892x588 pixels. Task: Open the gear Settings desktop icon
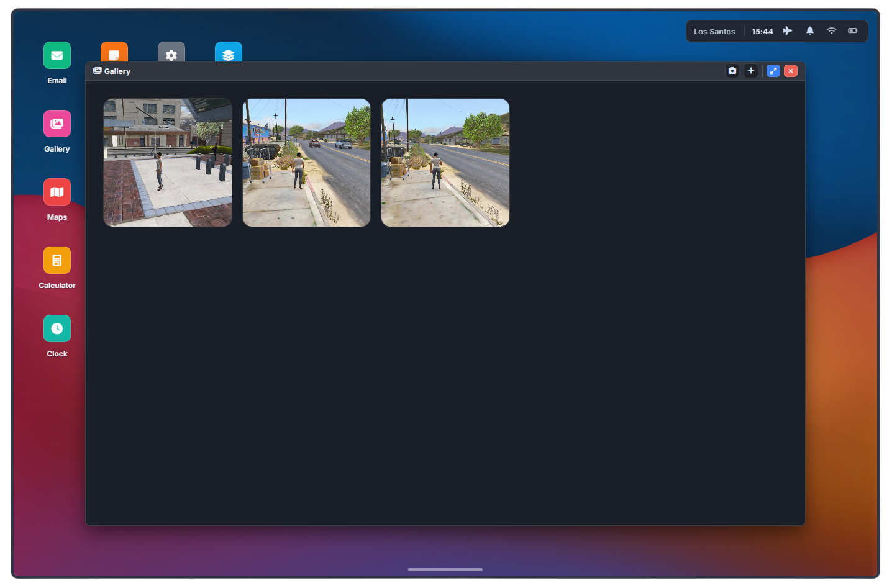[x=171, y=52]
